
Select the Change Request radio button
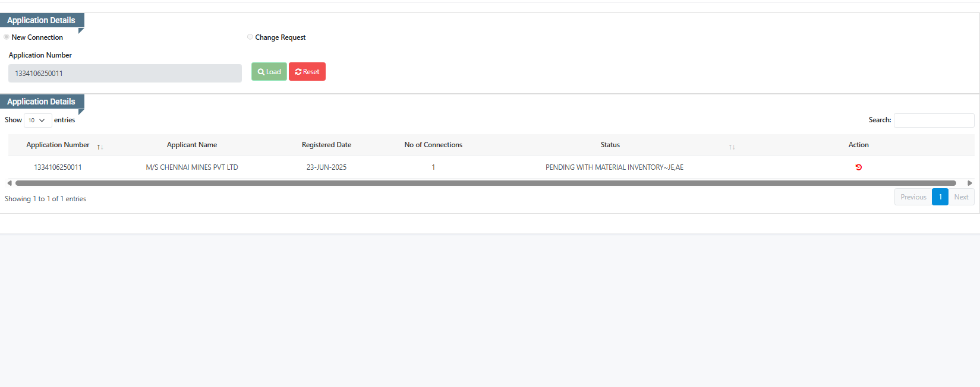click(x=250, y=37)
